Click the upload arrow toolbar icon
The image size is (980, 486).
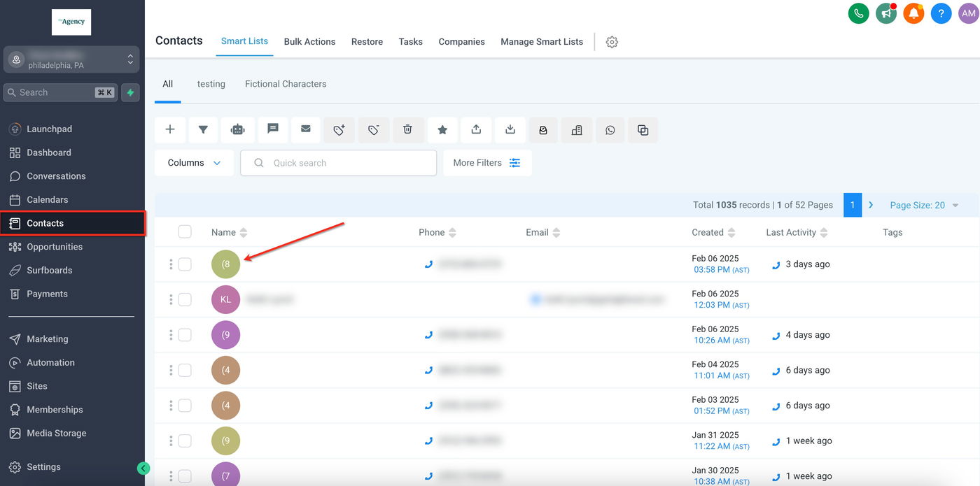pyautogui.click(x=476, y=129)
